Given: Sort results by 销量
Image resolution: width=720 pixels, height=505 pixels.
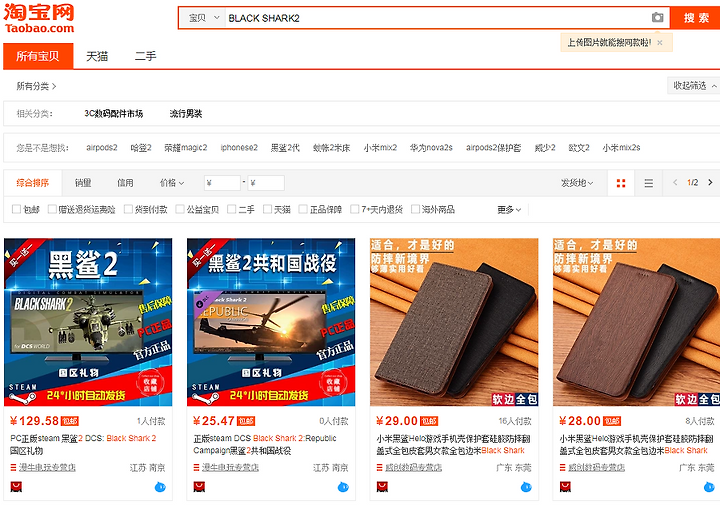Looking at the screenshot, I should (83, 183).
